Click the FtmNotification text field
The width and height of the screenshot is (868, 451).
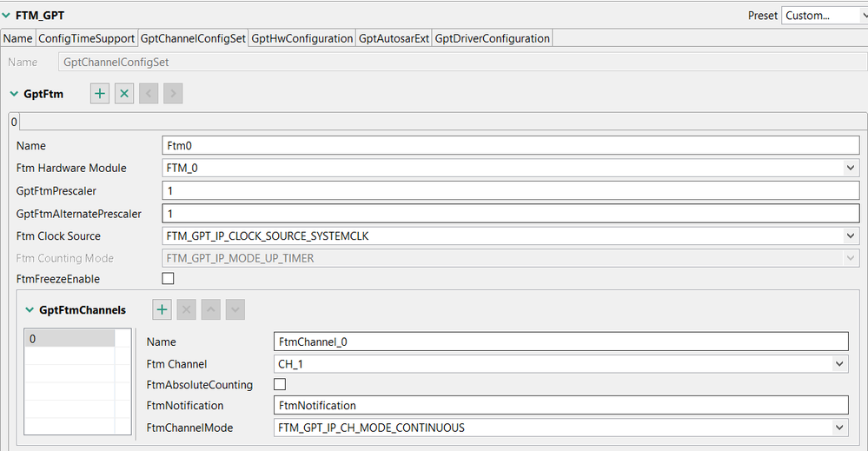[560, 405]
